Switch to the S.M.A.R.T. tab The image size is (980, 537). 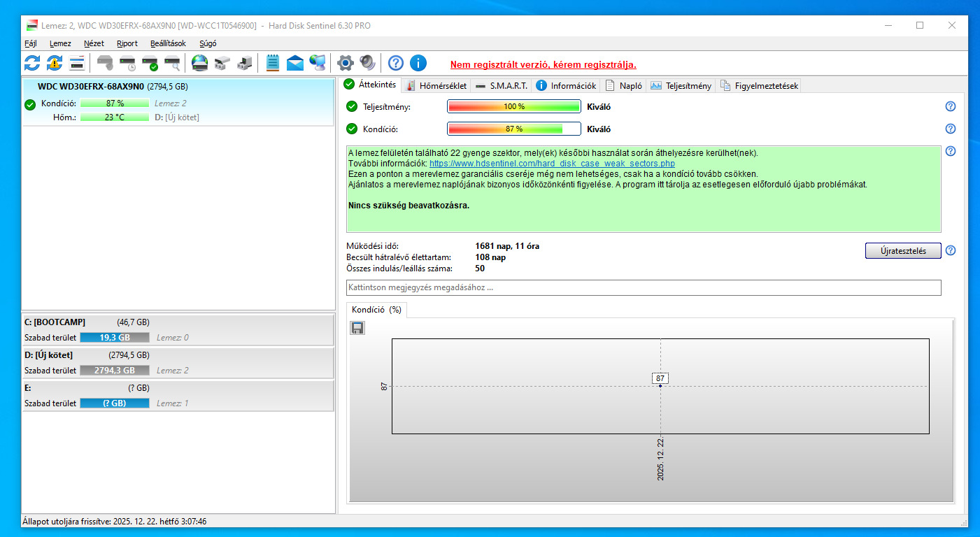click(501, 85)
